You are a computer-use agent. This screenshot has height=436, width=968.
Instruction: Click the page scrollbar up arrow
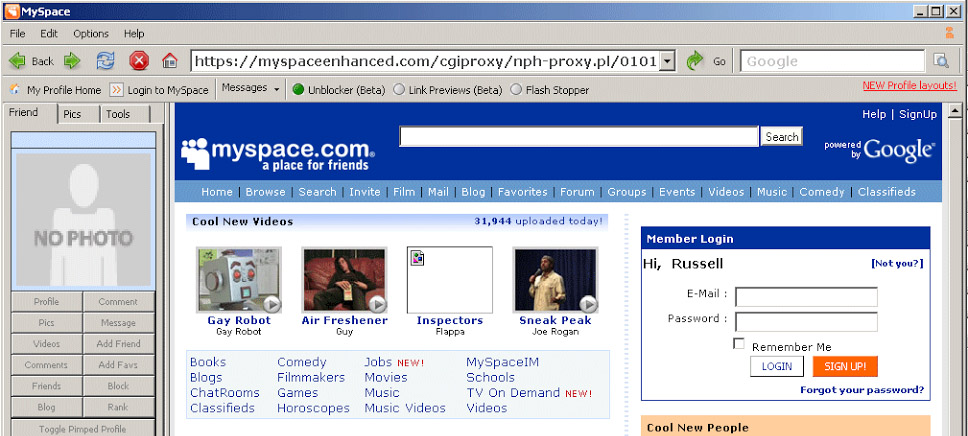[955, 112]
